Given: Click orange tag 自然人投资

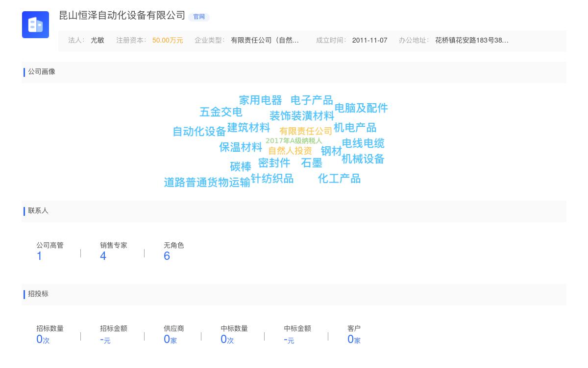Looking at the screenshot, I should click(x=290, y=151).
